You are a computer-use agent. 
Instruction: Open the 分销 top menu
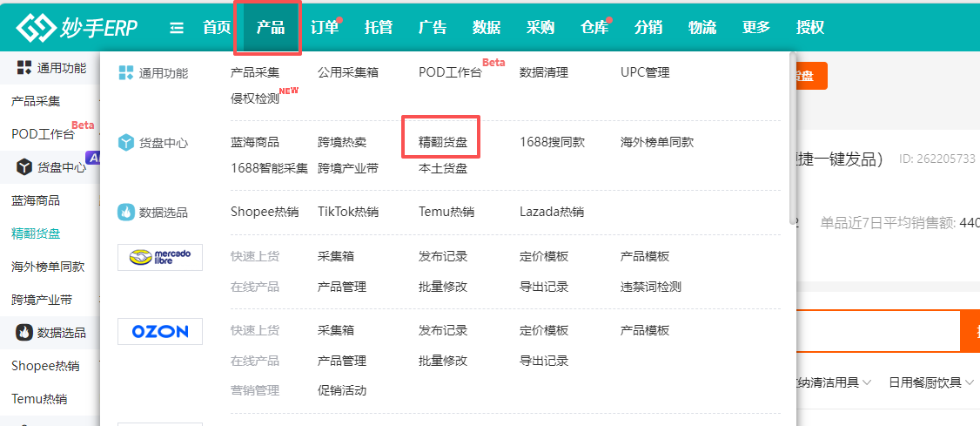click(x=648, y=28)
